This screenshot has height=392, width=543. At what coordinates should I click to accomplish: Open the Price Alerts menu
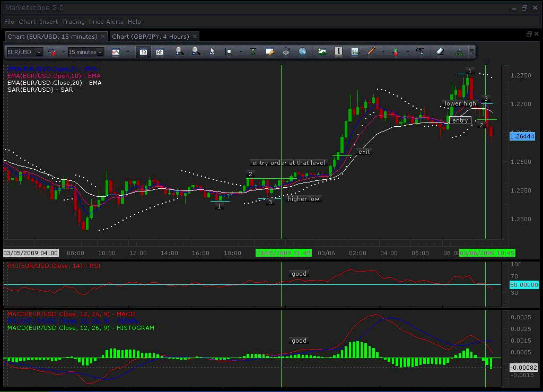106,22
